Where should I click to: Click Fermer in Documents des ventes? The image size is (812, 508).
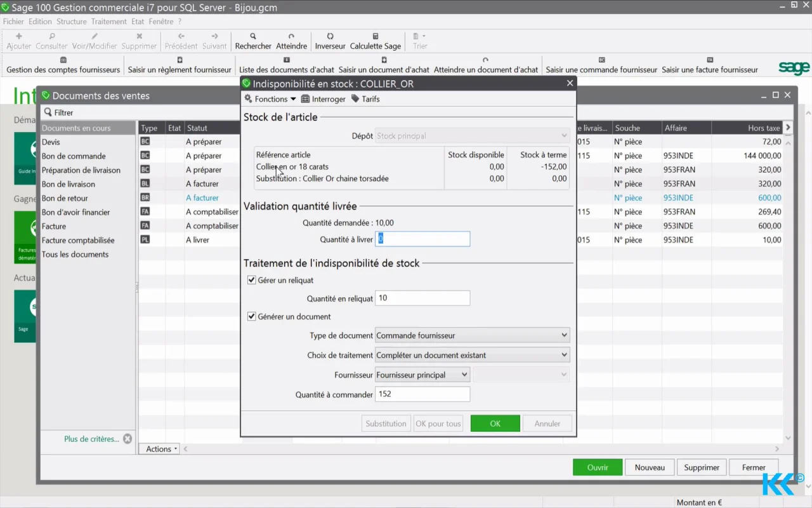coord(754,467)
